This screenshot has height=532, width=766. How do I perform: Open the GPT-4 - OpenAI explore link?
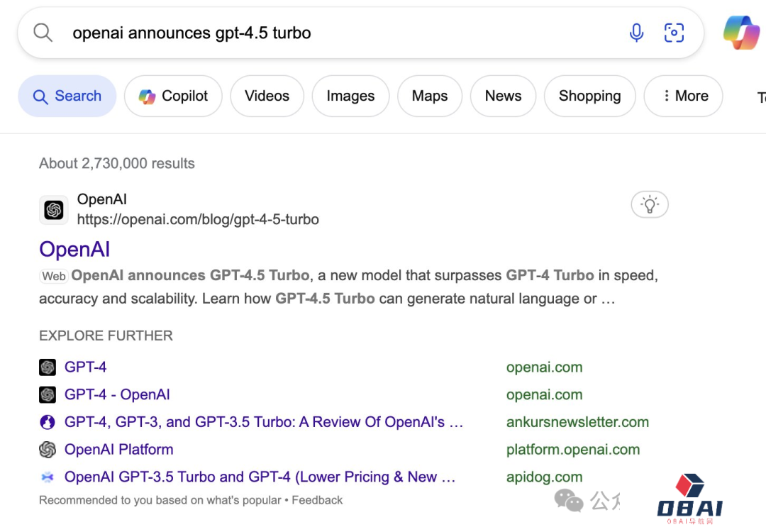[x=116, y=394]
